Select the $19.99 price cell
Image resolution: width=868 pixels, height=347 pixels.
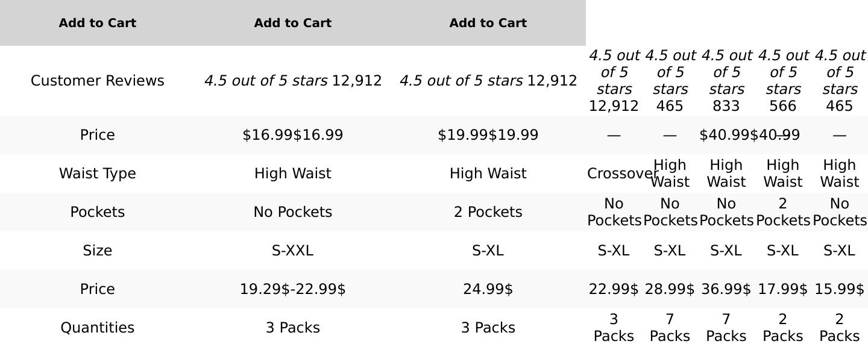(x=488, y=135)
